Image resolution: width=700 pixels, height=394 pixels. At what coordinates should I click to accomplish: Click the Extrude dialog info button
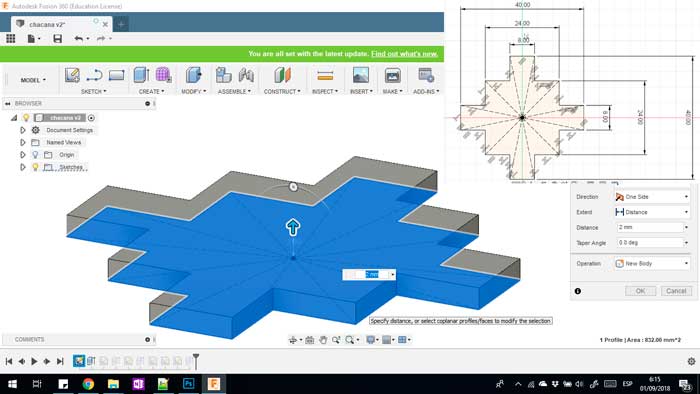[x=578, y=291]
